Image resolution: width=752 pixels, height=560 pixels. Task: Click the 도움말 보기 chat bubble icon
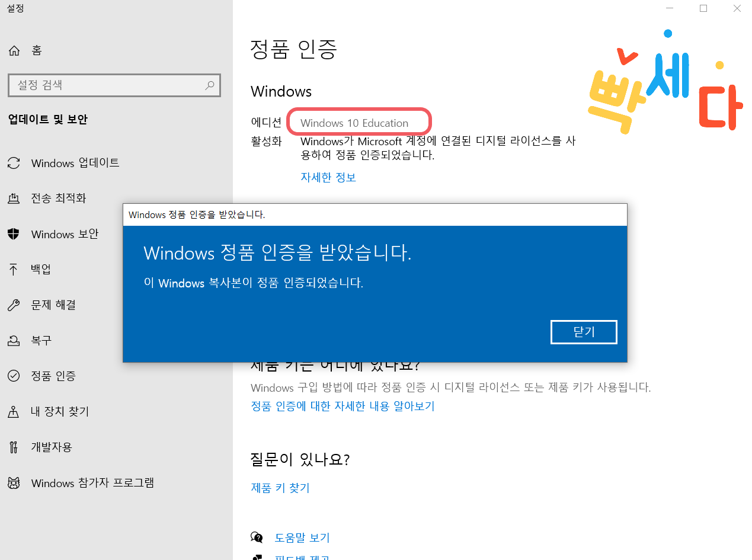click(x=257, y=537)
